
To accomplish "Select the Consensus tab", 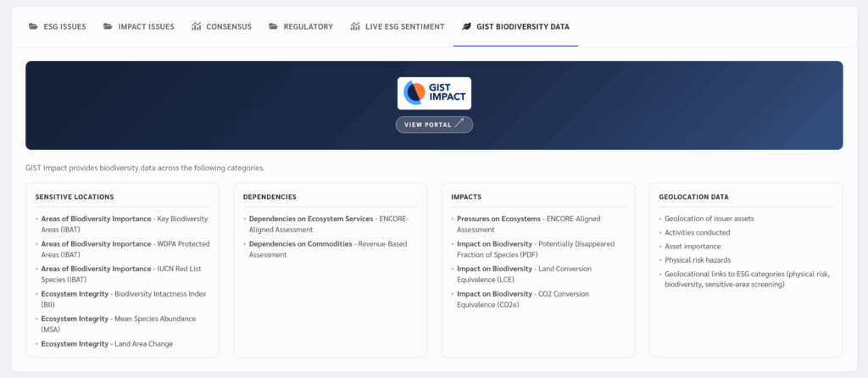I will (x=228, y=27).
